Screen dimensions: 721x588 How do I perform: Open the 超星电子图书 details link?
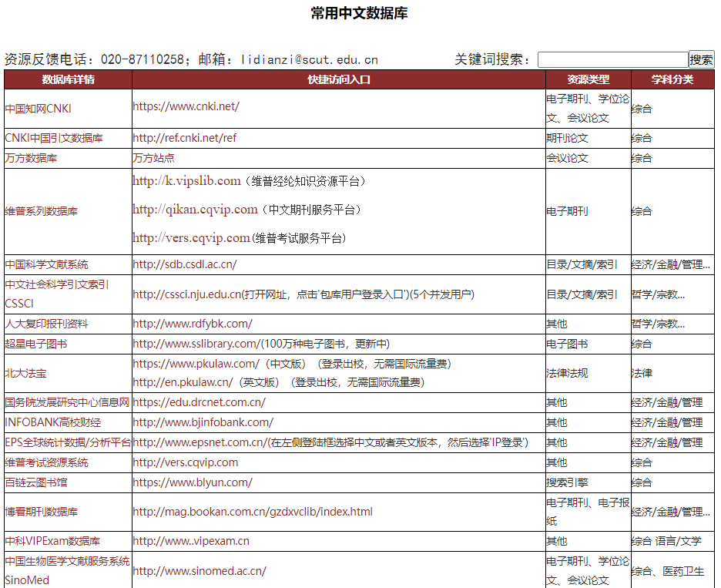tap(36, 344)
